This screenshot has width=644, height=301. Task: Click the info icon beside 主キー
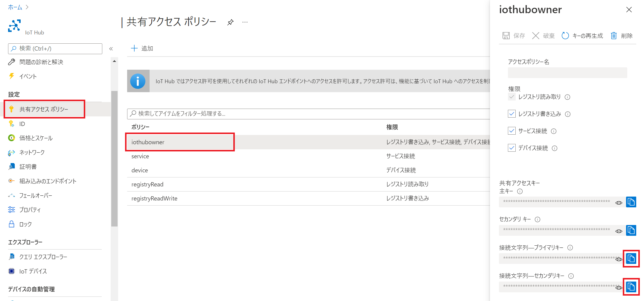pyautogui.click(x=520, y=191)
